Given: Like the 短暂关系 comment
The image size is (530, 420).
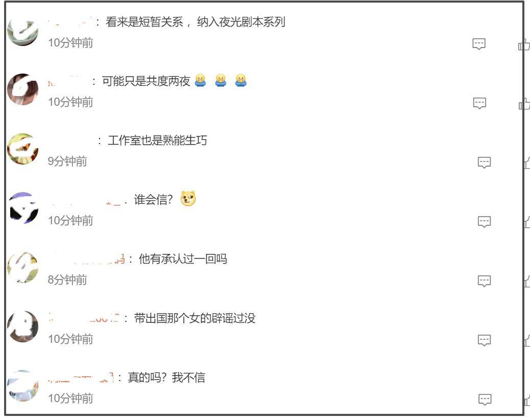Looking at the screenshot, I should [x=524, y=44].
